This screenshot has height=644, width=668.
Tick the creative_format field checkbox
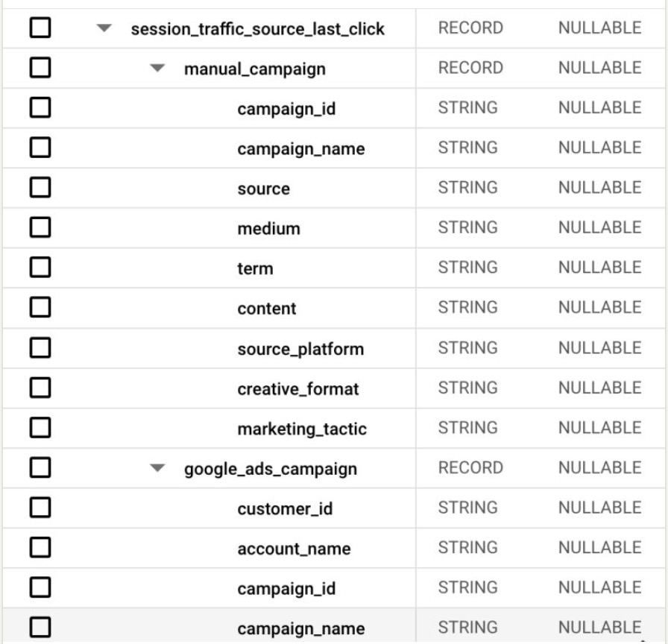40,388
